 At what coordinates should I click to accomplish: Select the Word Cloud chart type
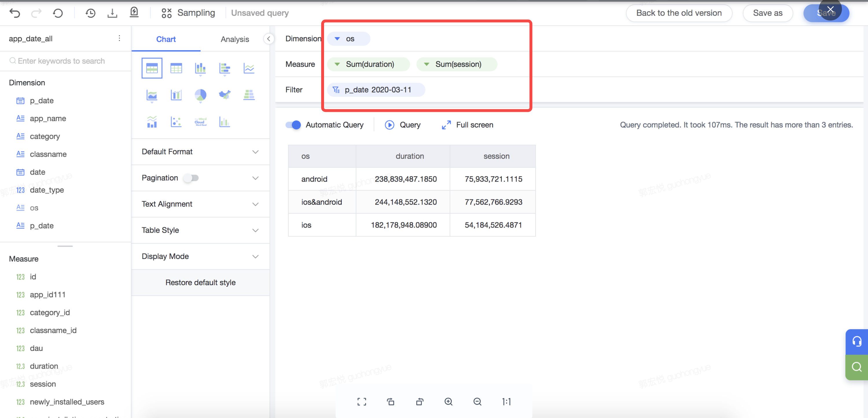(x=201, y=122)
